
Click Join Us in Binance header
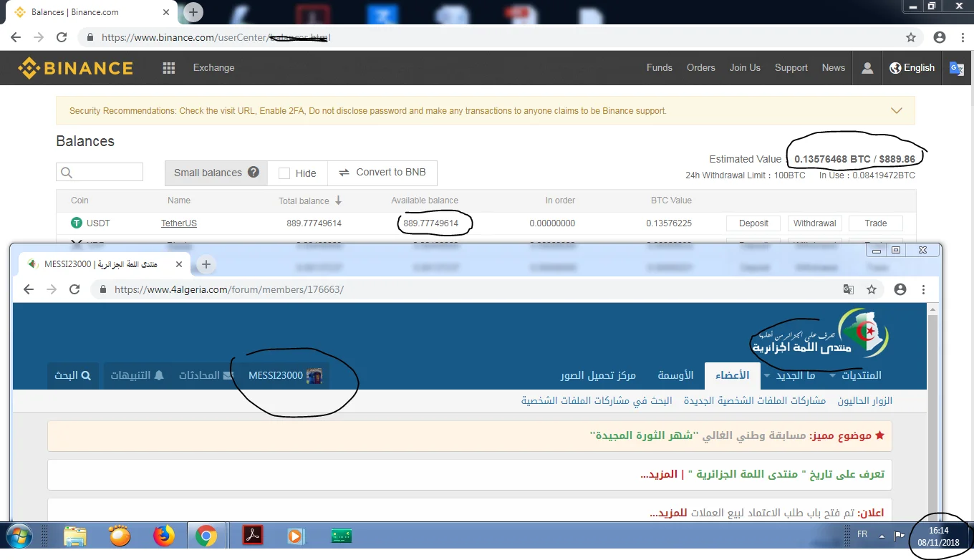coord(745,68)
